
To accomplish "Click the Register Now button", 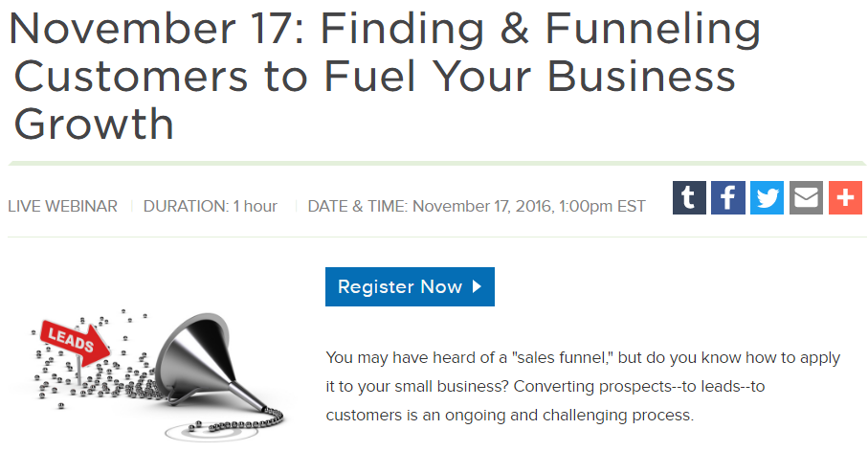I will pos(410,287).
